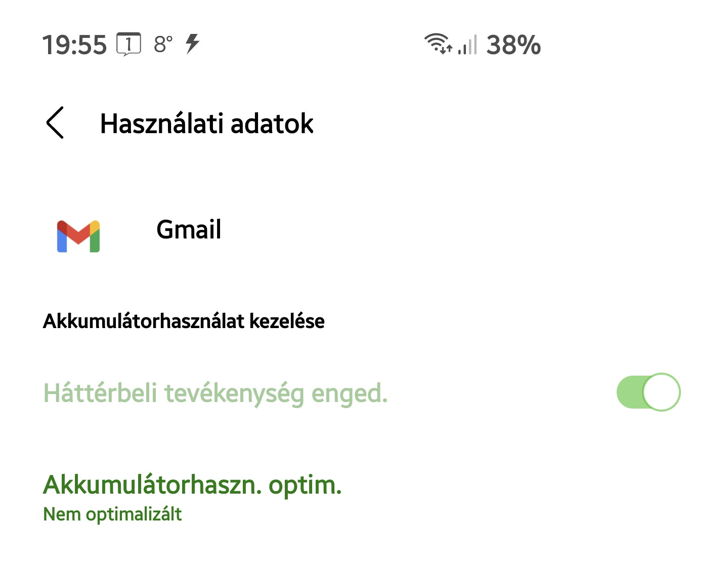
Task: Toggle the Háttérbeli tevékenység switch
Action: (x=648, y=392)
